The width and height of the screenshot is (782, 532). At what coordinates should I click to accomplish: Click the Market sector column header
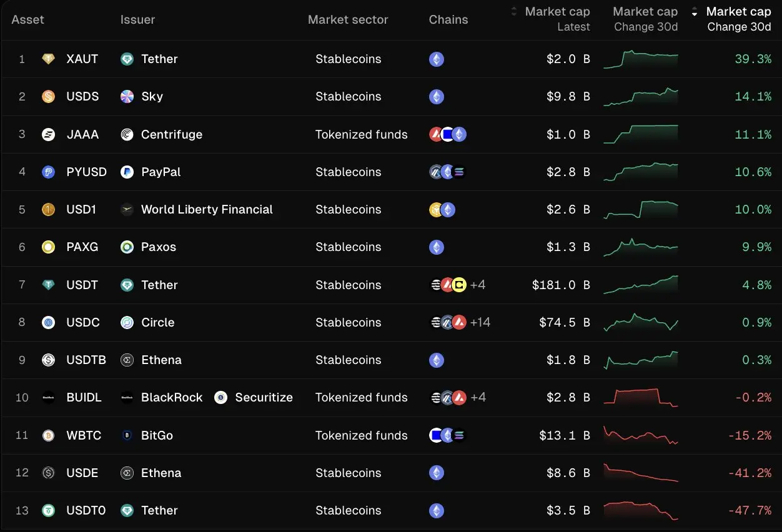(x=348, y=19)
